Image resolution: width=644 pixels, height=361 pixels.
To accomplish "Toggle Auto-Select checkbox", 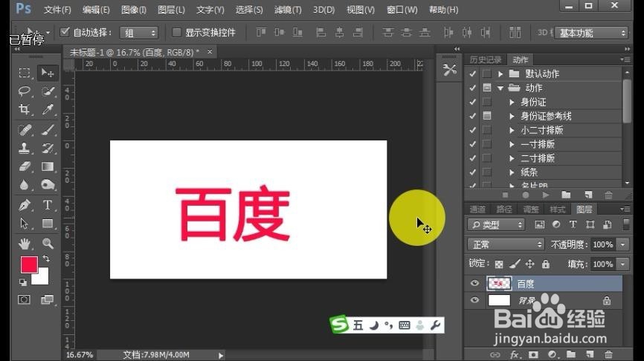I will tap(65, 32).
